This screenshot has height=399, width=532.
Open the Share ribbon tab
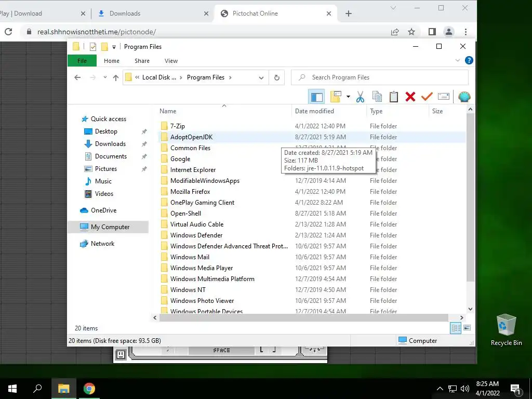click(142, 61)
